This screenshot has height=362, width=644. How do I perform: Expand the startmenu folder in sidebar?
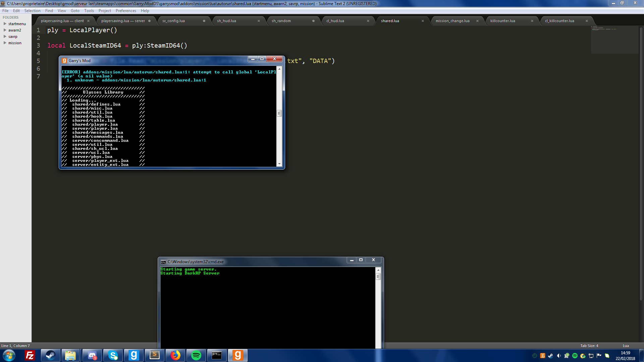tap(5, 24)
